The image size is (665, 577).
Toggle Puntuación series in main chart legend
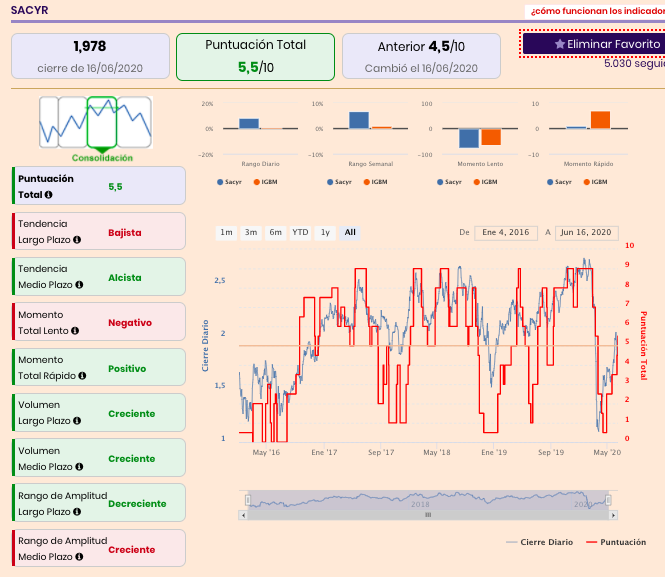(616, 542)
